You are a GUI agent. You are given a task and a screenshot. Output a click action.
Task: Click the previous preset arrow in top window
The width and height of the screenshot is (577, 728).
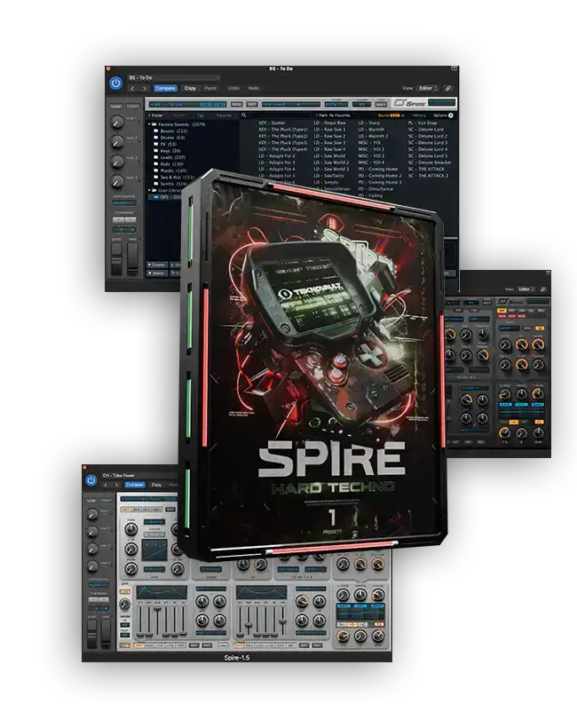(x=132, y=89)
